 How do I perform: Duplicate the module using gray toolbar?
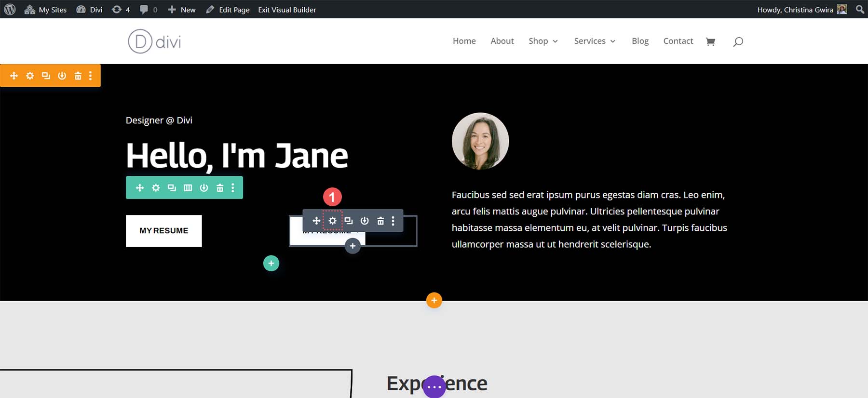click(x=349, y=221)
